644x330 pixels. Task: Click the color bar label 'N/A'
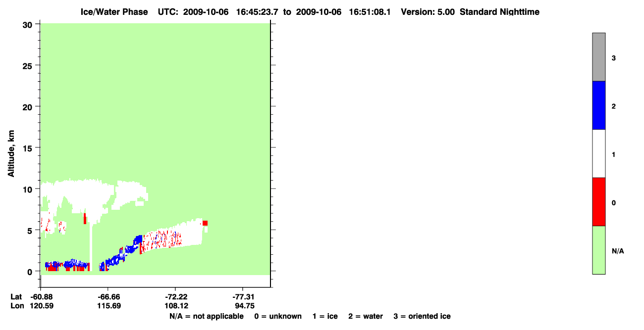618,251
